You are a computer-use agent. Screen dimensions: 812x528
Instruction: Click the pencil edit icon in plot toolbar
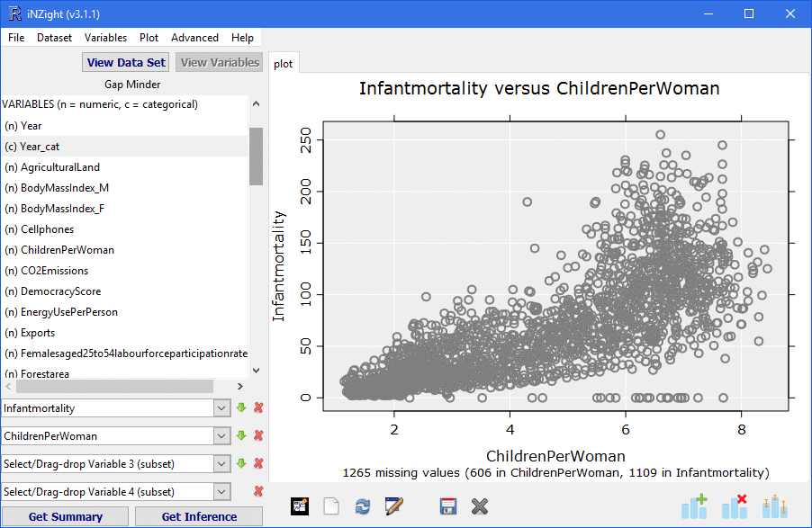(x=393, y=506)
